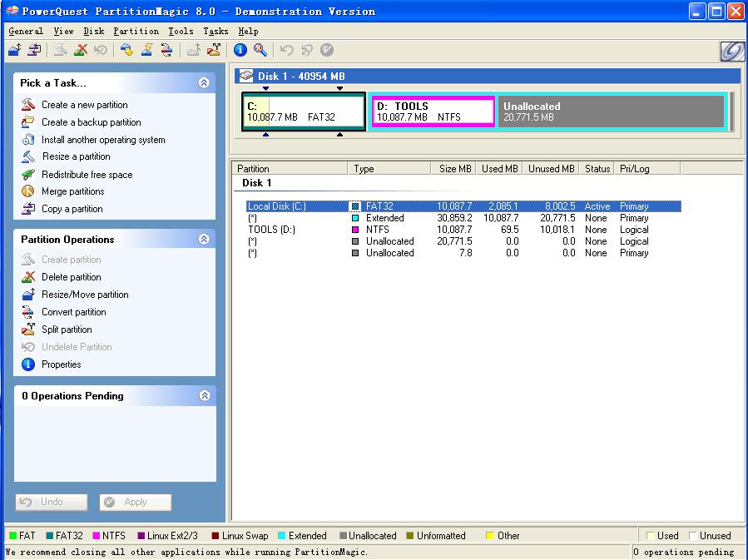The image size is (748, 560).
Task: Click the Resize/Move partition icon in Partition Operations
Action: (28, 295)
